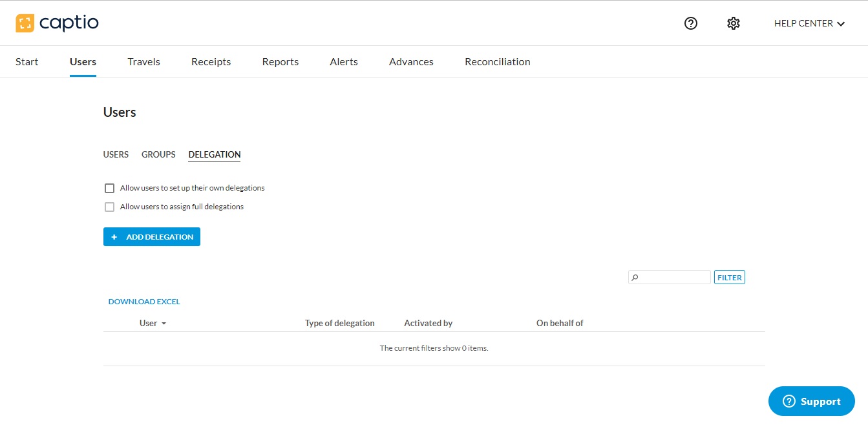
Task: Select the Delegation sub-tab
Action: pyautogui.click(x=215, y=154)
